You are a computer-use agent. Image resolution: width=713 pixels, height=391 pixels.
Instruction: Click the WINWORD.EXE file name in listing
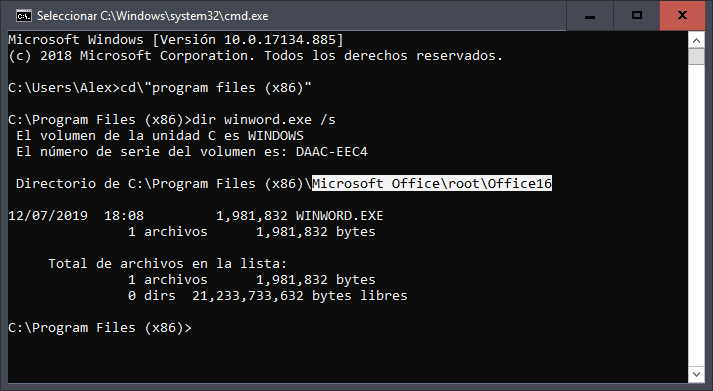pyautogui.click(x=339, y=216)
